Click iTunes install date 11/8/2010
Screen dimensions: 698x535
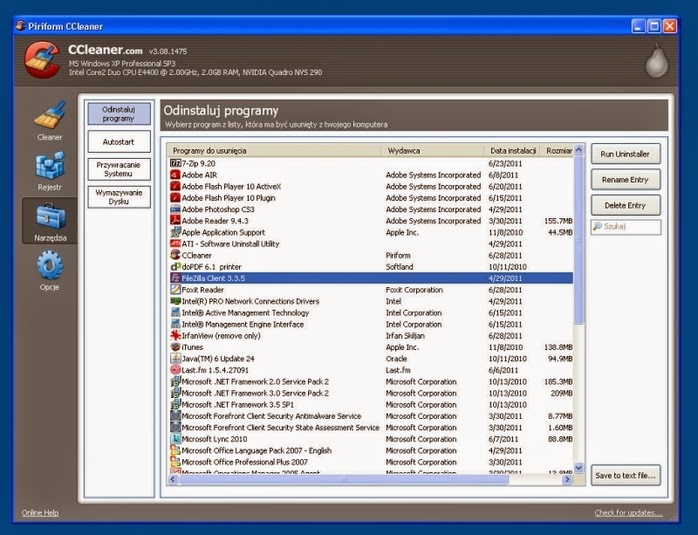click(507, 347)
